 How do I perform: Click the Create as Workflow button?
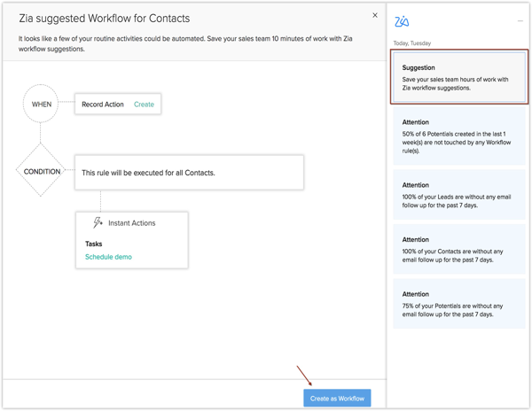pyautogui.click(x=337, y=399)
